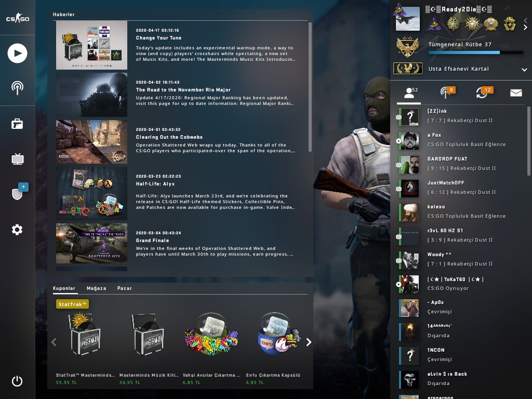This screenshot has width=532, height=399.
Task: Click the news panel scrollbar
Action: coord(310,87)
